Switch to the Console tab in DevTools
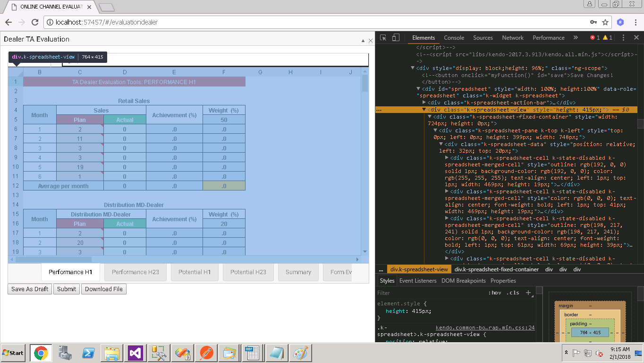Image resolution: width=644 pixels, height=363 pixels. 454,38
